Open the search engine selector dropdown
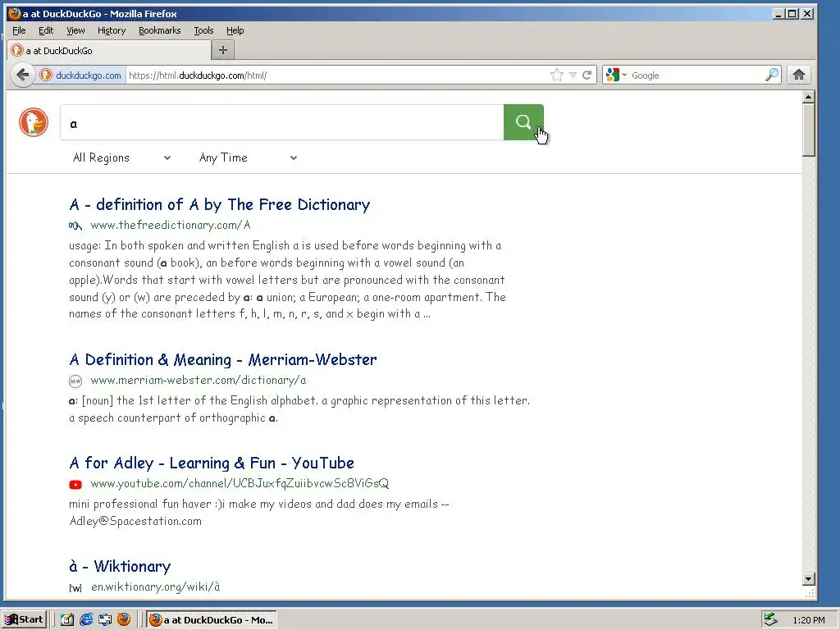Screen dimensions: 840x630 616,75
